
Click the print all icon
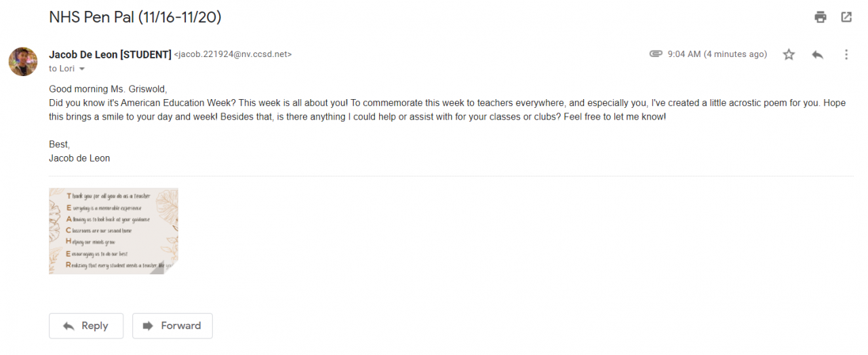(x=821, y=18)
